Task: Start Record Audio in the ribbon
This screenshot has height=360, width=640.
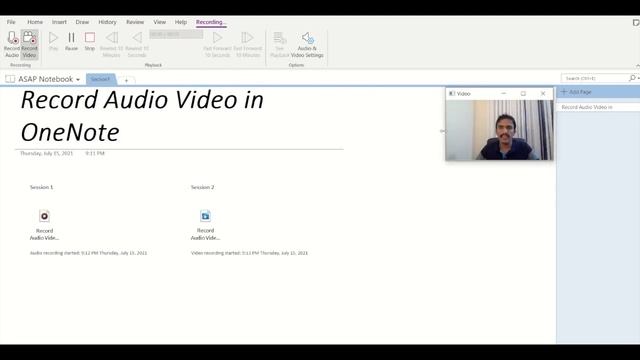Action: tap(12, 44)
